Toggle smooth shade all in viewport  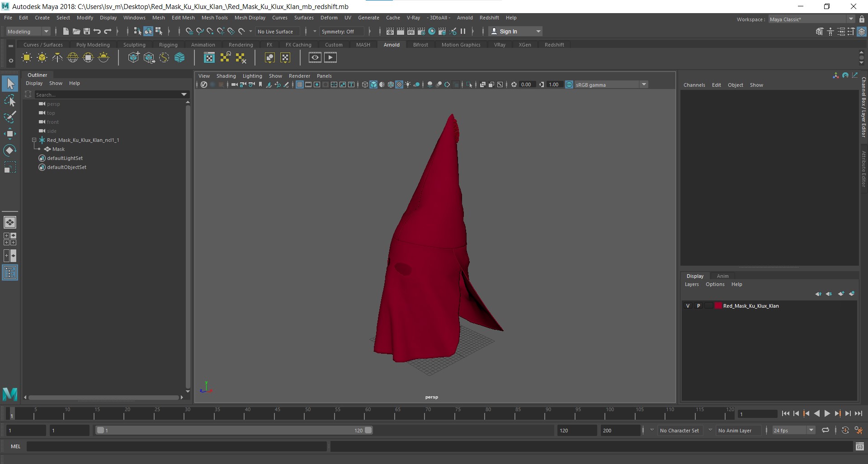click(x=373, y=84)
